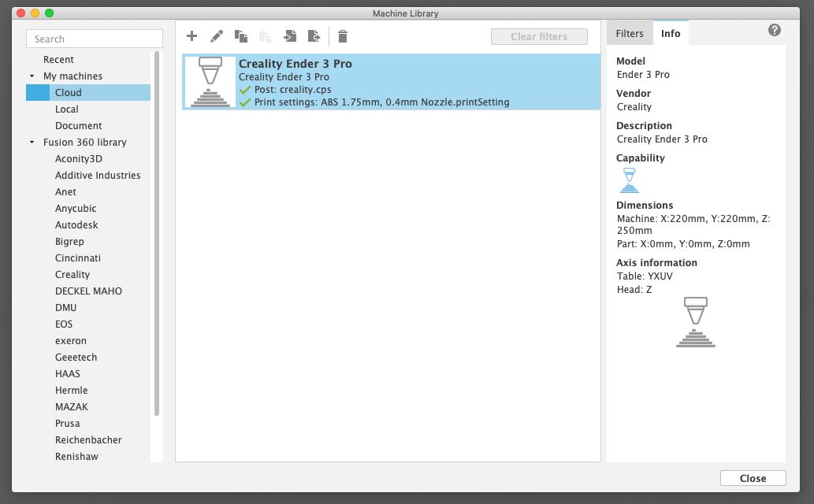Image resolution: width=814 pixels, height=504 pixels.
Task: Click the Head: Z text
Action: coord(634,290)
